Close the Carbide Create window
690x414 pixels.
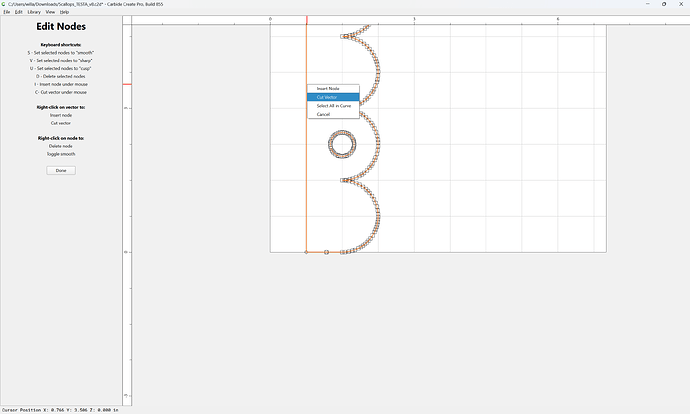681,4
